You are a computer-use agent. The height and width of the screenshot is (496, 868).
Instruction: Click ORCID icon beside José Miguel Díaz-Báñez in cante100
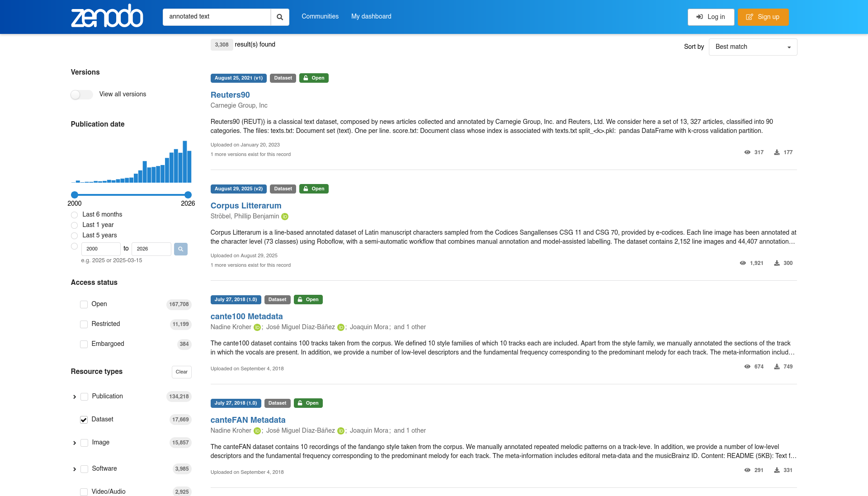coord(341,327)
